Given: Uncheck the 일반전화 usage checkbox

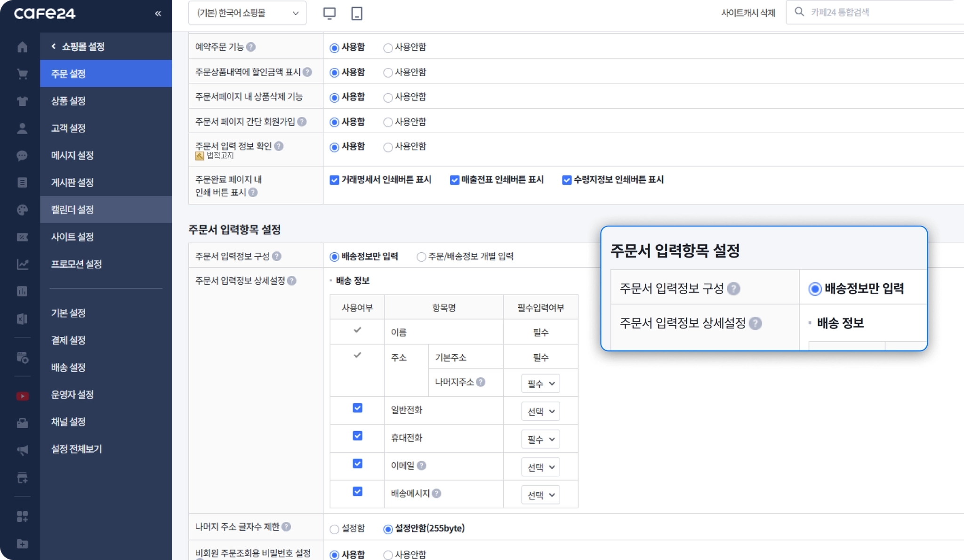Looking at the screenshot, I should coord(357,408).
